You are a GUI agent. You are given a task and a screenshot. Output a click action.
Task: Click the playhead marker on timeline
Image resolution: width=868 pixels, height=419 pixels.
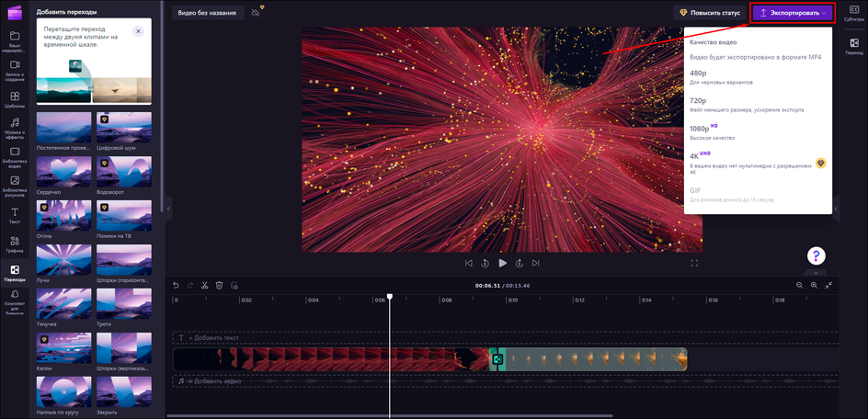coord(390,297)
